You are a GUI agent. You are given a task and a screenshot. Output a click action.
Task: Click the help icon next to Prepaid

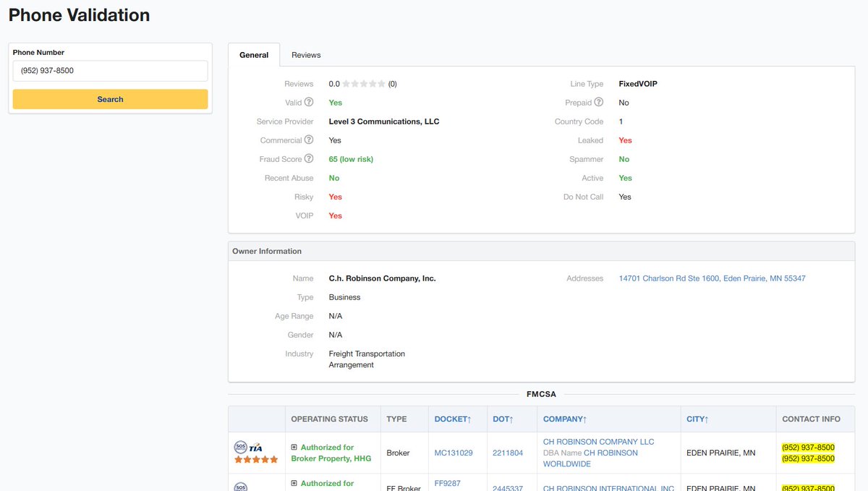[x=599, y=103]
